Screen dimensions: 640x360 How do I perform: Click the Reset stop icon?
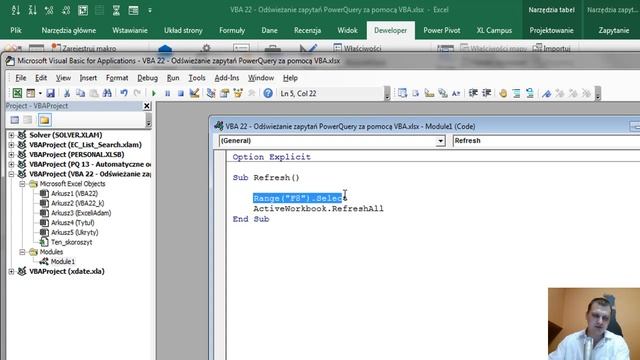click(x=181, y=93)
